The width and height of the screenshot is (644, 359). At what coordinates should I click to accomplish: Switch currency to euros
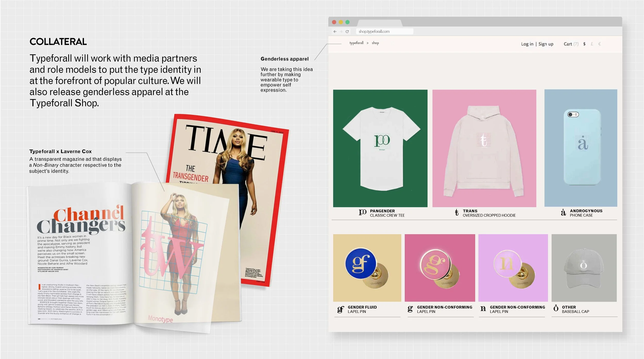point(600,44)
